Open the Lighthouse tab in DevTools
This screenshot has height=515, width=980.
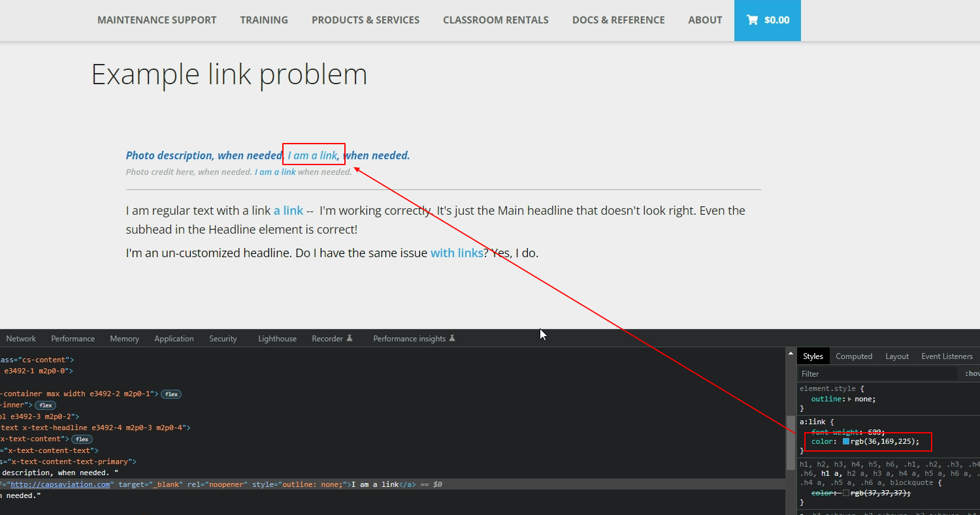(x=277, y=339)
